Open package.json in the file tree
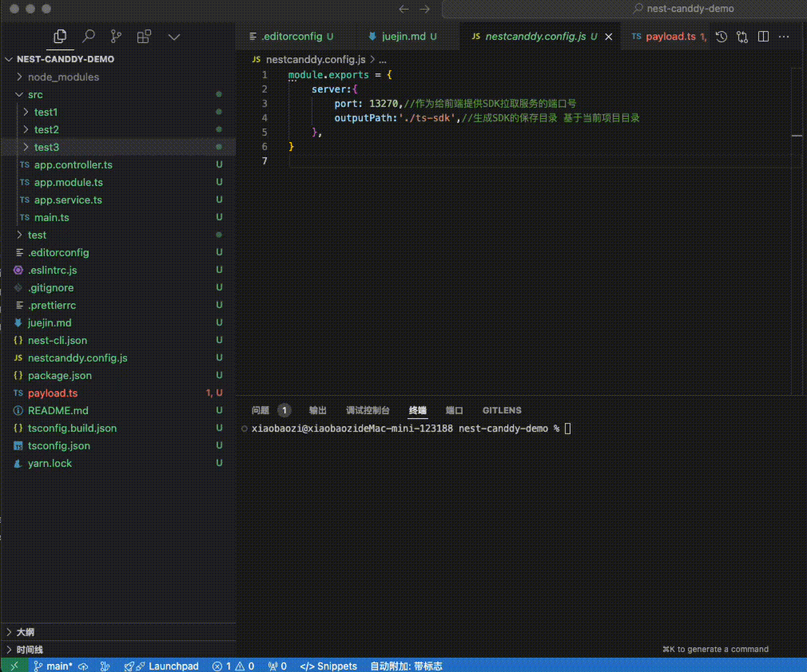Image resolution: width=807 pixels, height=672 pixels. 60,376
